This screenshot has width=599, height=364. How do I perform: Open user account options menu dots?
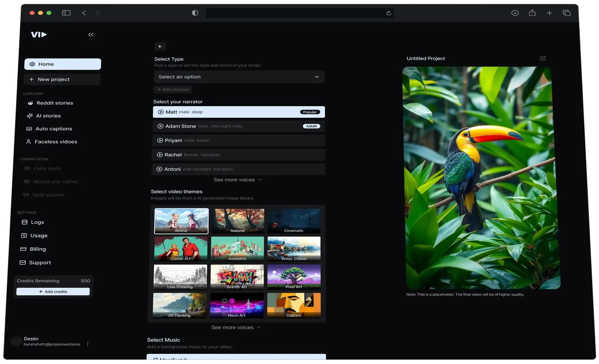click(88, 344)
